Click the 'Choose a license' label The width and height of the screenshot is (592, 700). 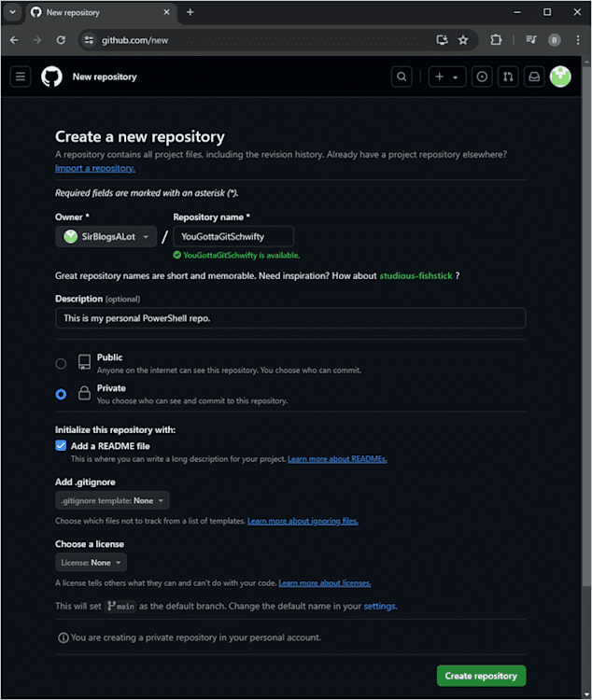point(90,544)
